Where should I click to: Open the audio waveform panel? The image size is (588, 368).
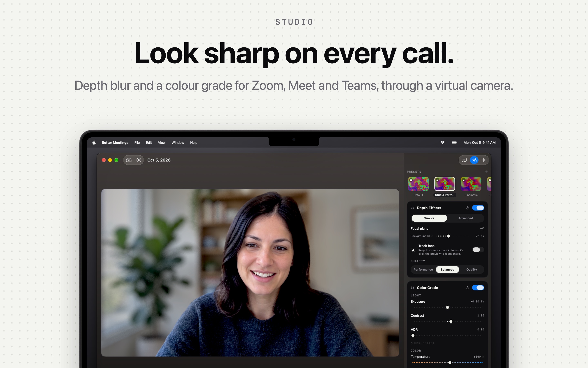(484, 160)
